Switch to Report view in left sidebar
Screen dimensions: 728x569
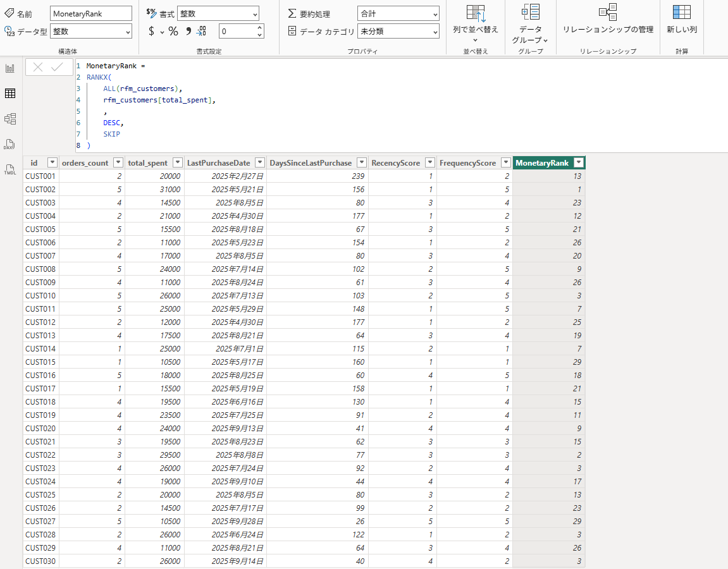[10, 68]
